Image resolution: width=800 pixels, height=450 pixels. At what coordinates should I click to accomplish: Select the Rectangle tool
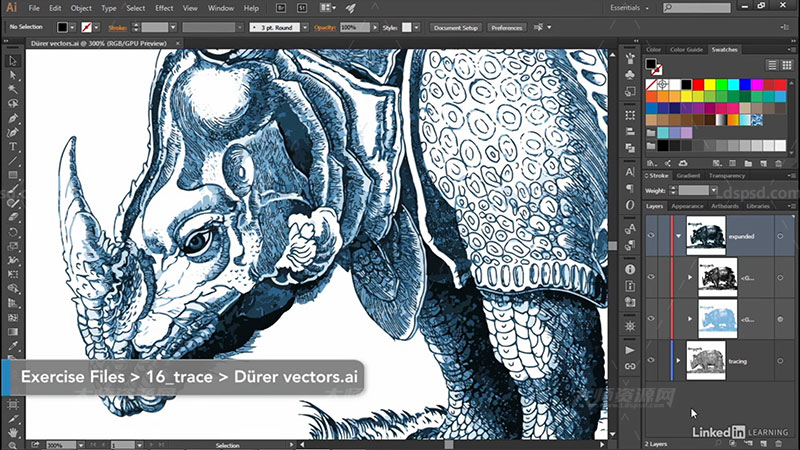coord(13,175)
